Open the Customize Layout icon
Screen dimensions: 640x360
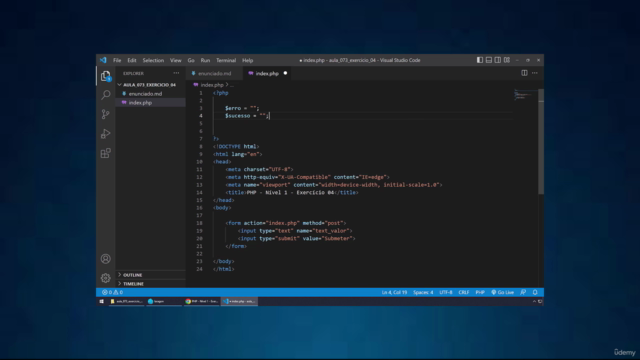tap(507, 60)
